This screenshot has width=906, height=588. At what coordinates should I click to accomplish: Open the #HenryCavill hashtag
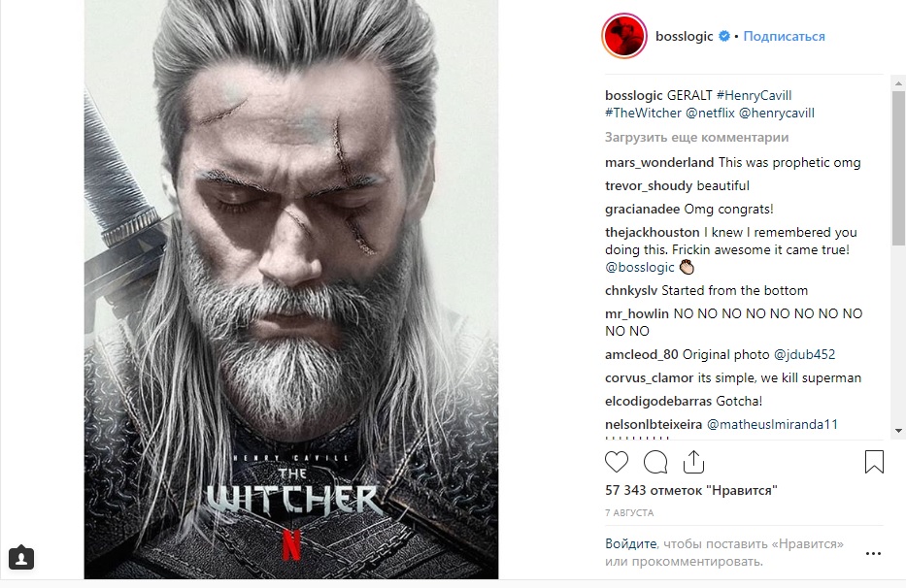(754, 95)
